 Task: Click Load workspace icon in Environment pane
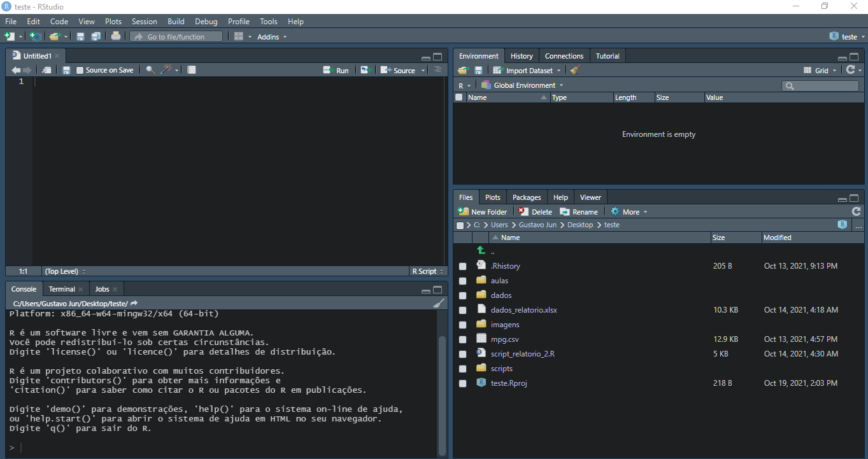click(x=463, y=70)
